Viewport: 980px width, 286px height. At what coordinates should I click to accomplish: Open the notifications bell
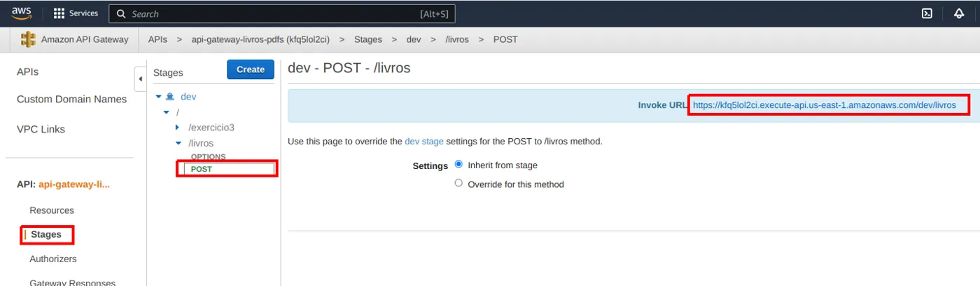pyautogui.click(x=959, y=13)
